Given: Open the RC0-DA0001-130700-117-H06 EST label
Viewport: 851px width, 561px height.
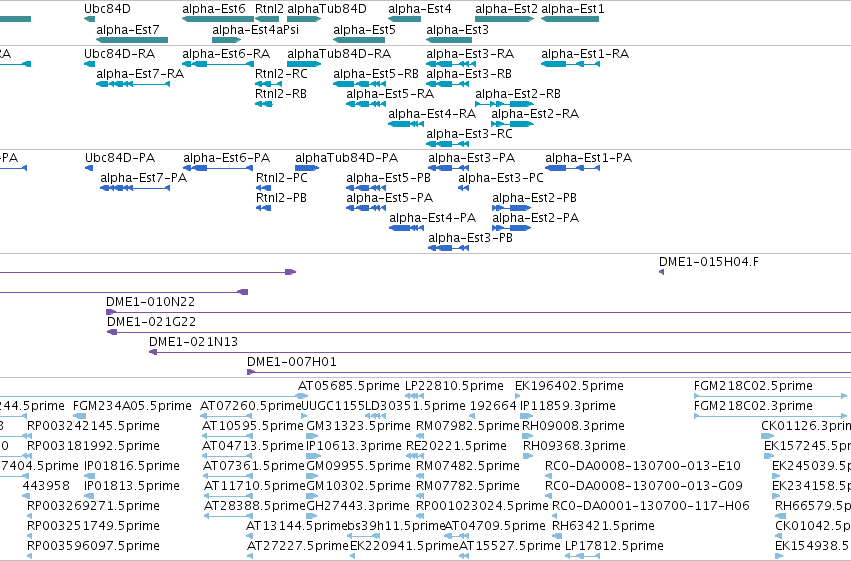Looking at the screenshot, I should pos(651,506).
